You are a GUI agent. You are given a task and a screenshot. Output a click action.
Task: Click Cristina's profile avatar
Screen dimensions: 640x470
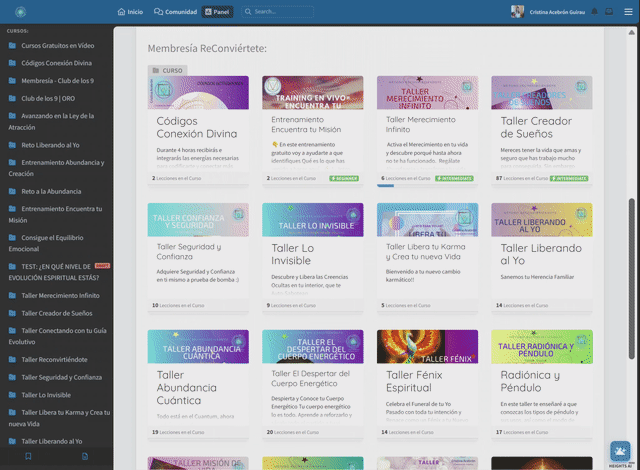pos(517,12)
